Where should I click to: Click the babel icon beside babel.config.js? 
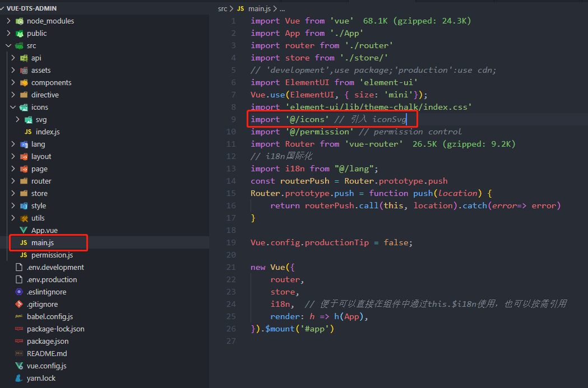point(19,317)
